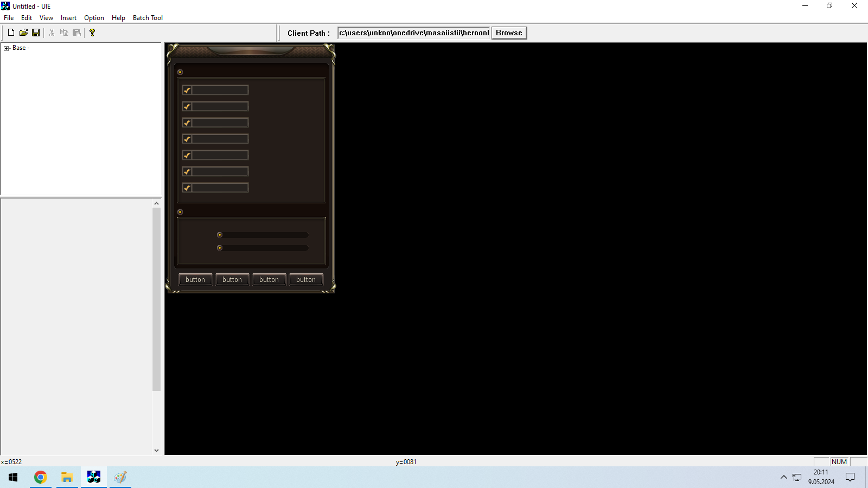Toggle the first checkbox in the panel

(x=187, y=90)
